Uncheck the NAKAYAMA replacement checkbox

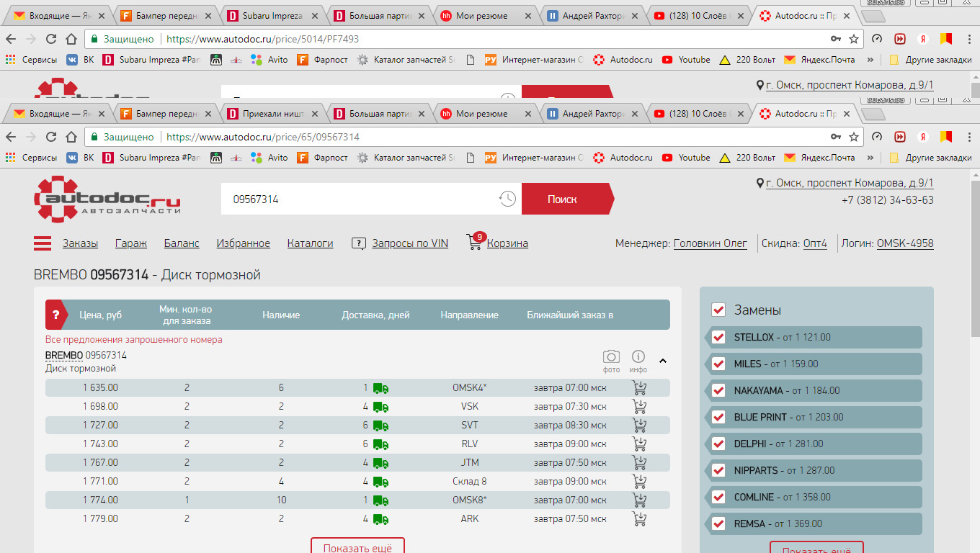[718, 390]
